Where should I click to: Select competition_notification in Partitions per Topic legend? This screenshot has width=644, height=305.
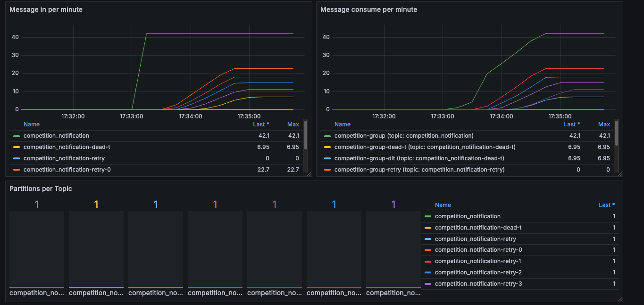[468, 216]
